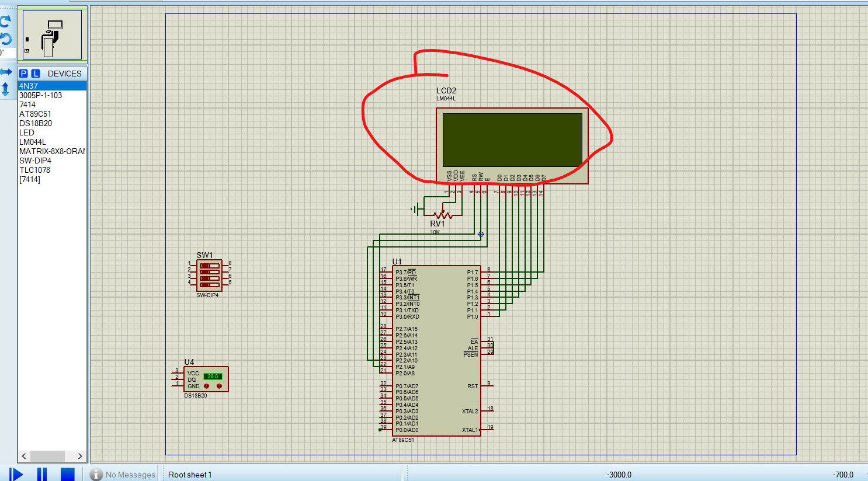Toggle the fourth switch of SW1 DIP
Screen dimensions: 868x481
point(209,285)
